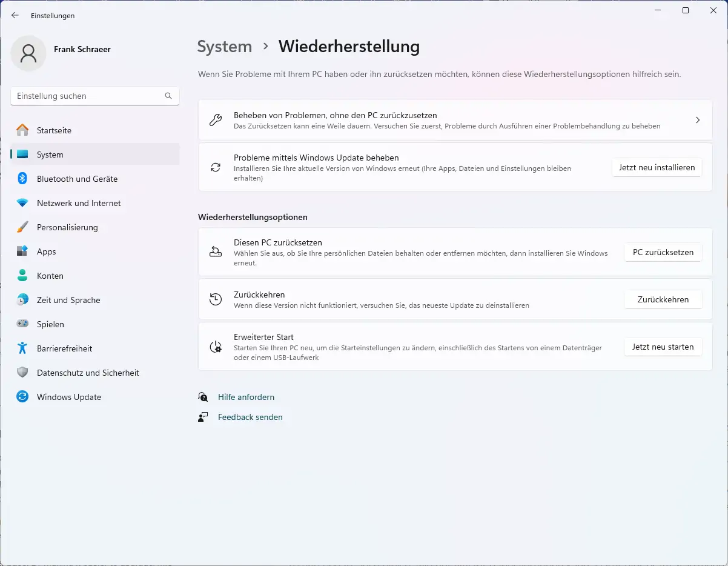Click the Diesen PC zurücksetzen reset icon
The width and height of the screenshot is (728, 566).
(216, 252)
